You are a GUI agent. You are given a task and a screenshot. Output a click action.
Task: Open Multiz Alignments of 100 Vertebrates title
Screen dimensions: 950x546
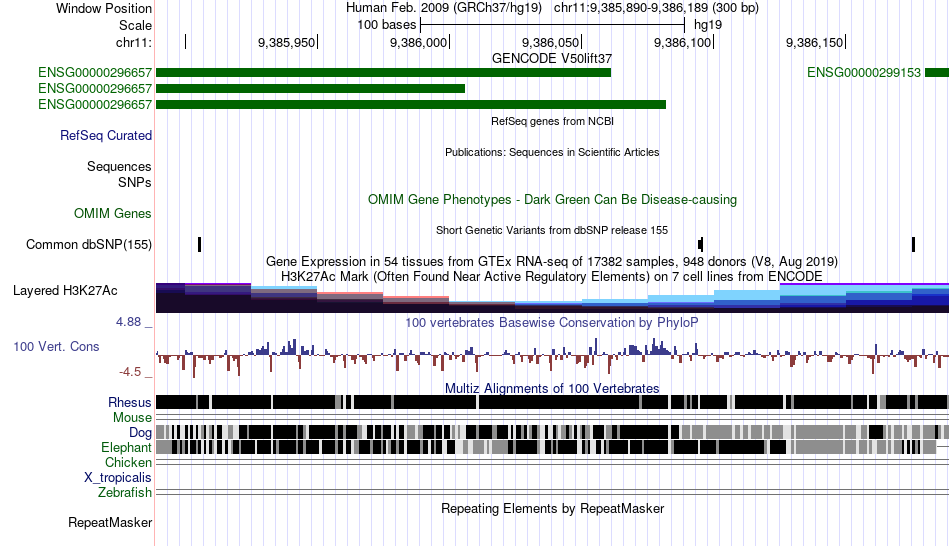(x=552, y=388)
